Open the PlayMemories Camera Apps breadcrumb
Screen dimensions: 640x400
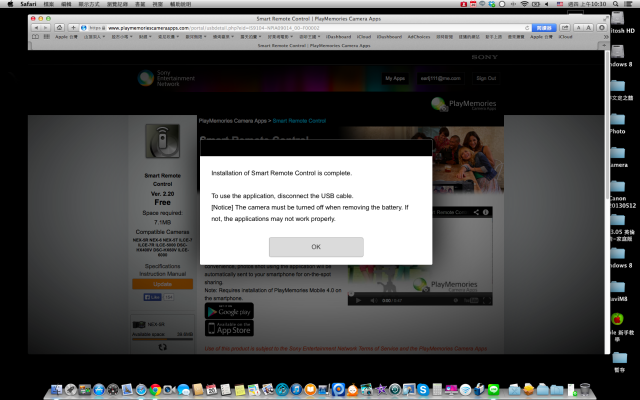point(233,121)
